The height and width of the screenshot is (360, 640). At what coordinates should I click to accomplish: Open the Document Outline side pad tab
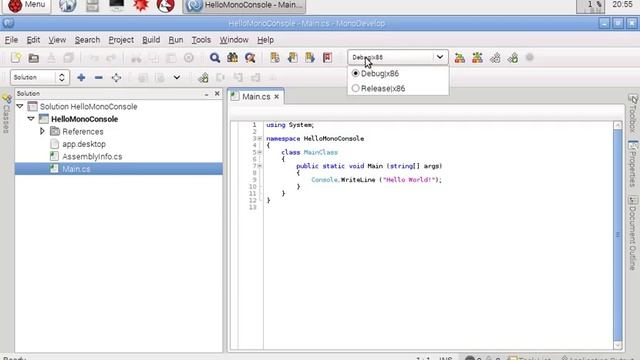[633, 233]
